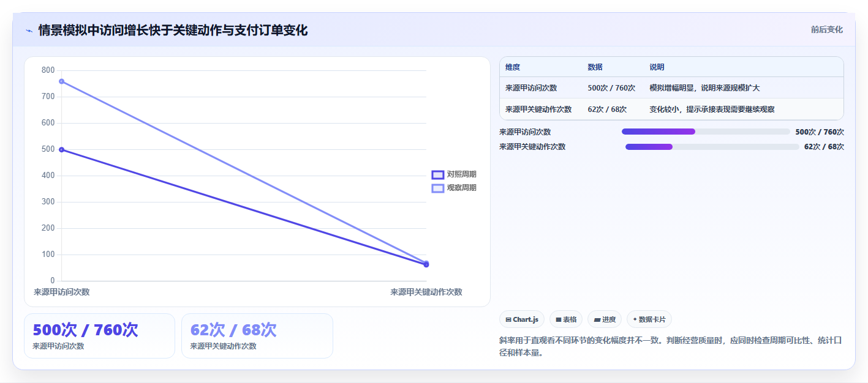Click the footnote paragraph starting 斜率用于直观看

pyautogui.click(x=671, y=346)
